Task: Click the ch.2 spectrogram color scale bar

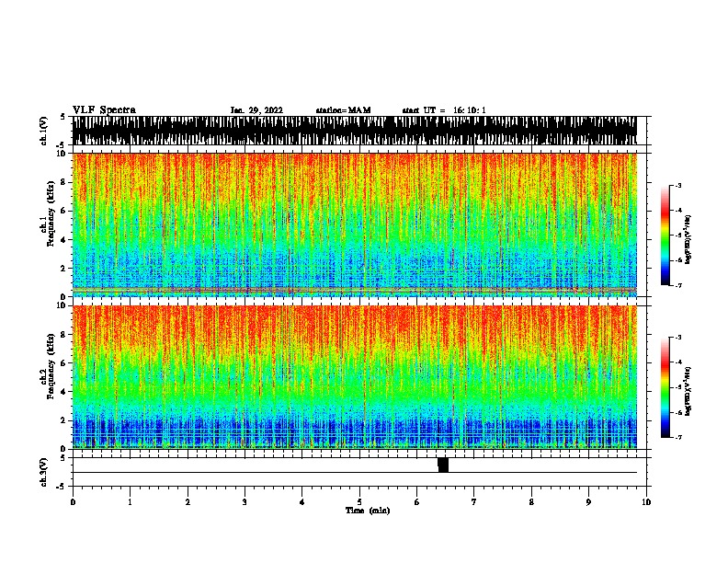Action: 665,387
